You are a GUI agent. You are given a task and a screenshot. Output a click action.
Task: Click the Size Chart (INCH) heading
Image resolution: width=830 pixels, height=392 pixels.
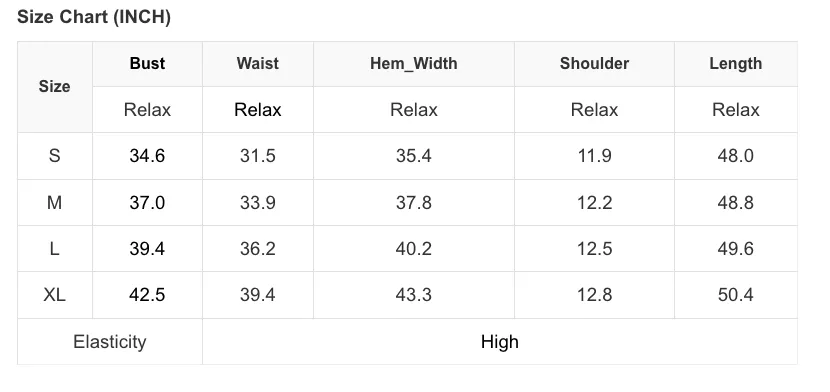[x=94, y=17]
